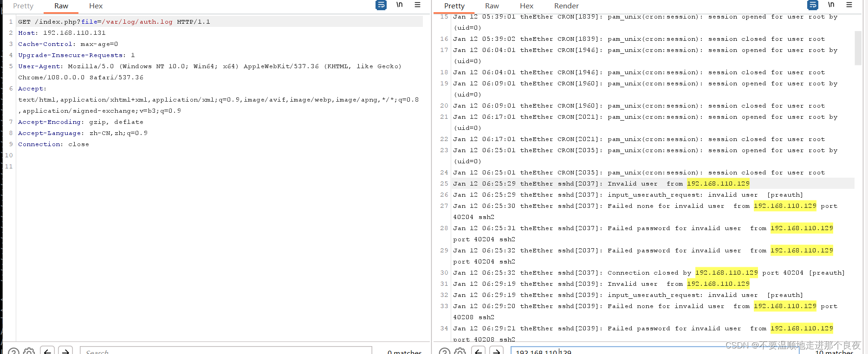
Task: Click highlighted IP on response line 28
Action: click(x=802, y=228)
